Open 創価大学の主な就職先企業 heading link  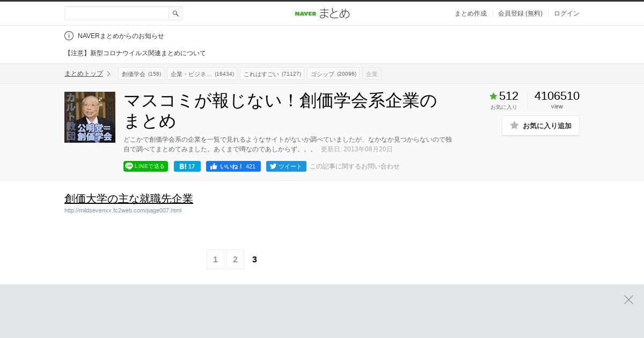point(129,199)
